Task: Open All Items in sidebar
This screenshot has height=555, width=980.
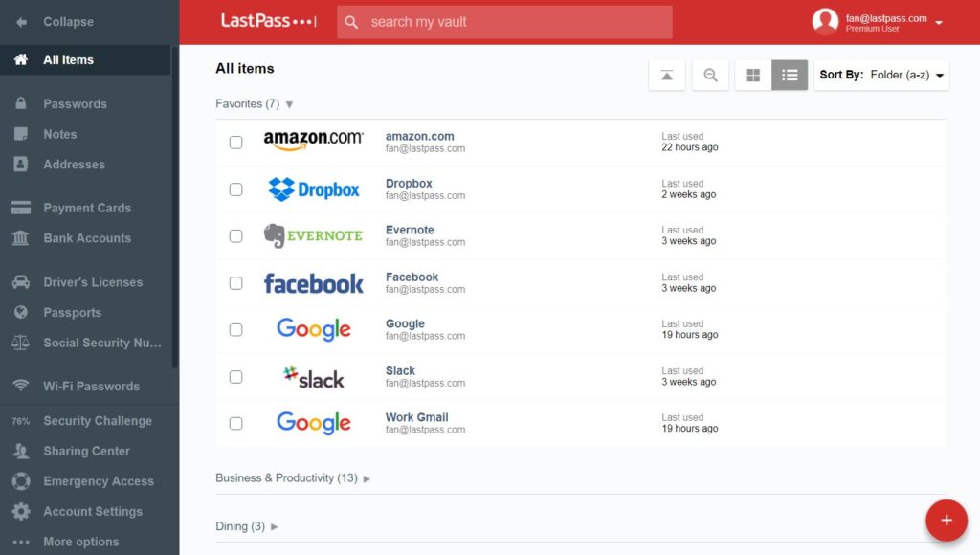Action: click(x=85, y=59)
